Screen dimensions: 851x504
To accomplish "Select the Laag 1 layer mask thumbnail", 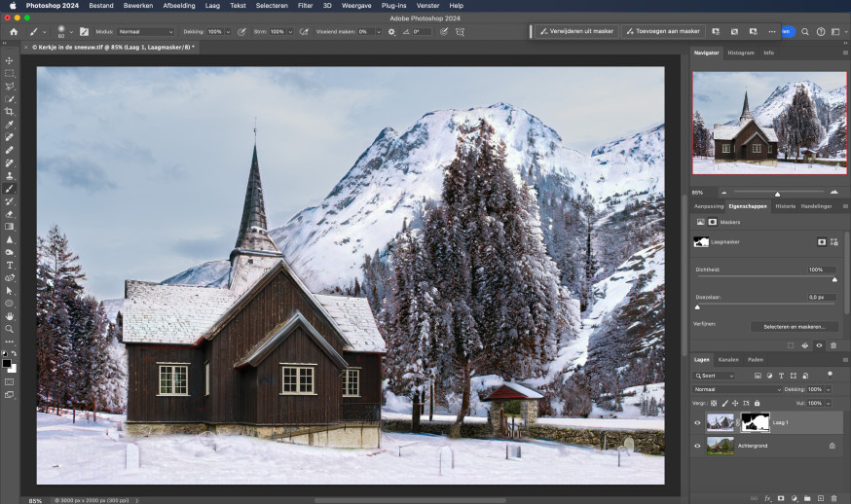I will coord(755,422).
